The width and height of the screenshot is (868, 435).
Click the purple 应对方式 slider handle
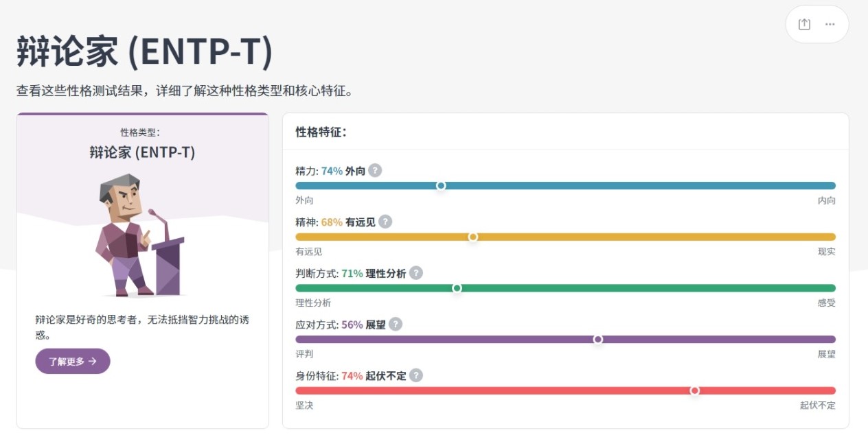click(x=598, y=339)
